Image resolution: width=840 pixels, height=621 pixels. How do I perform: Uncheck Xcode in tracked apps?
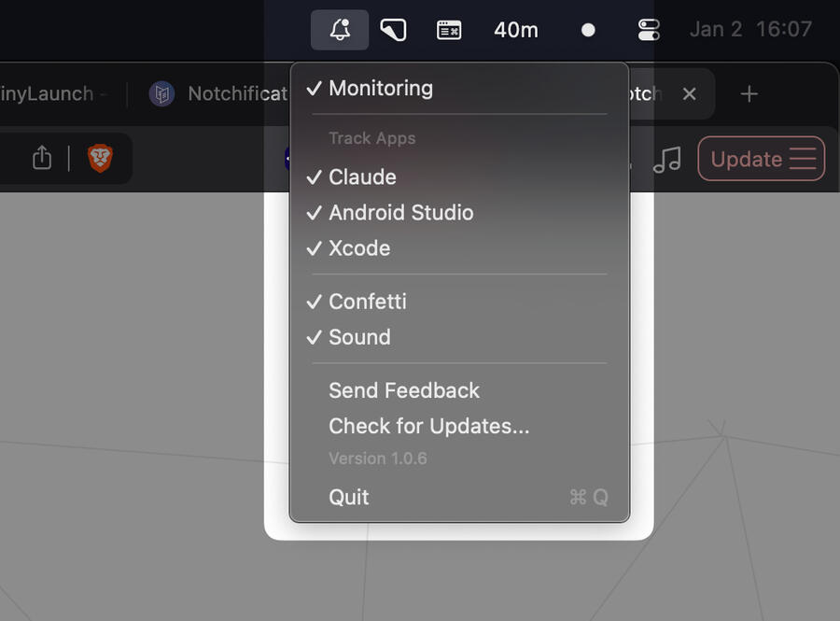pos(359,248)
